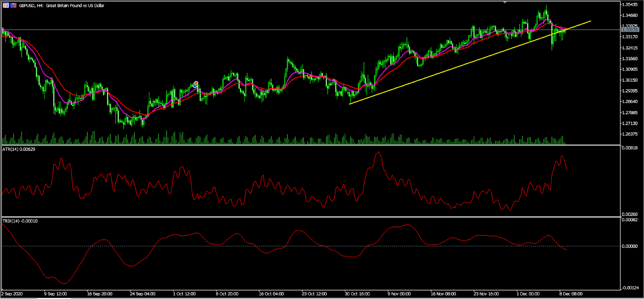Image resolution: width=644 pixels, height=299 pixels.
Task: Click the '9 Sep 12:00' time label
Action: tap(56, 294)
